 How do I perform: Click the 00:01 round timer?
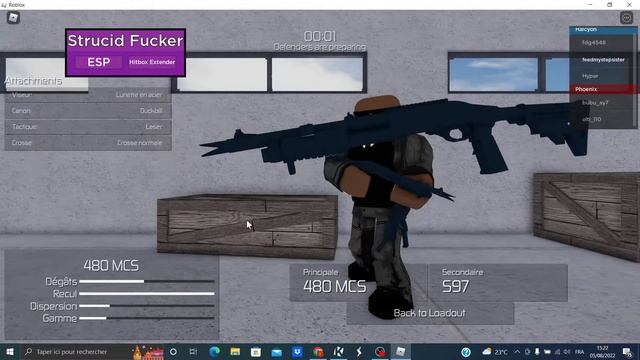point(320,36)
